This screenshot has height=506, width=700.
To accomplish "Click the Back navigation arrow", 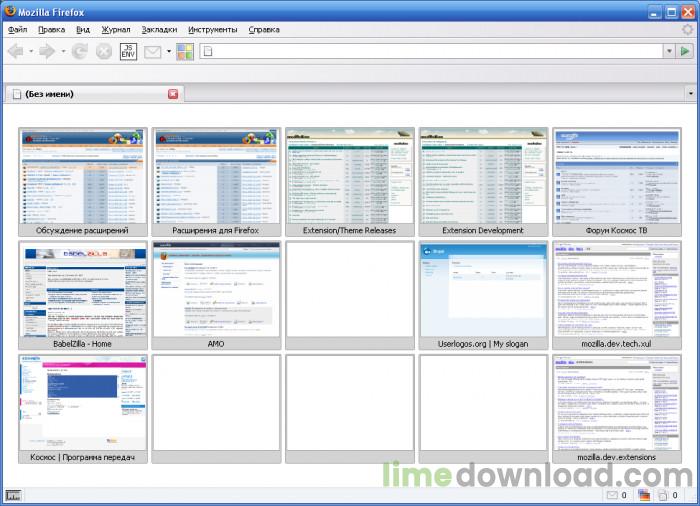I will click(17, 51).
